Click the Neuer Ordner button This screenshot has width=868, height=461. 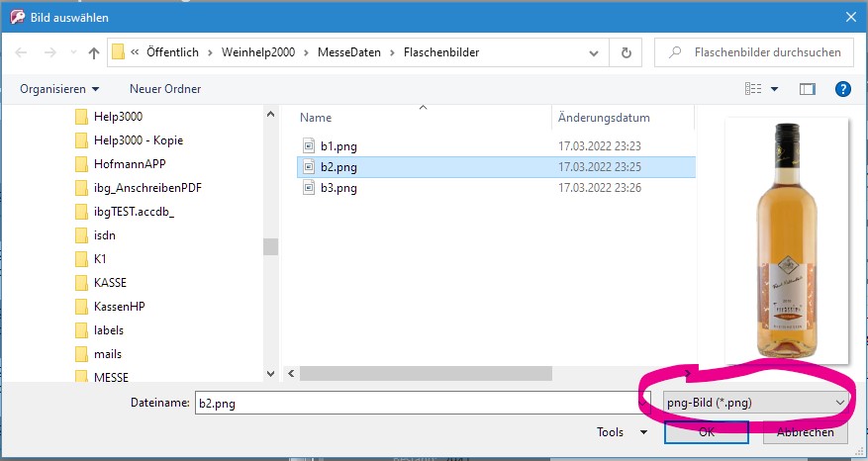coord(165,89)
